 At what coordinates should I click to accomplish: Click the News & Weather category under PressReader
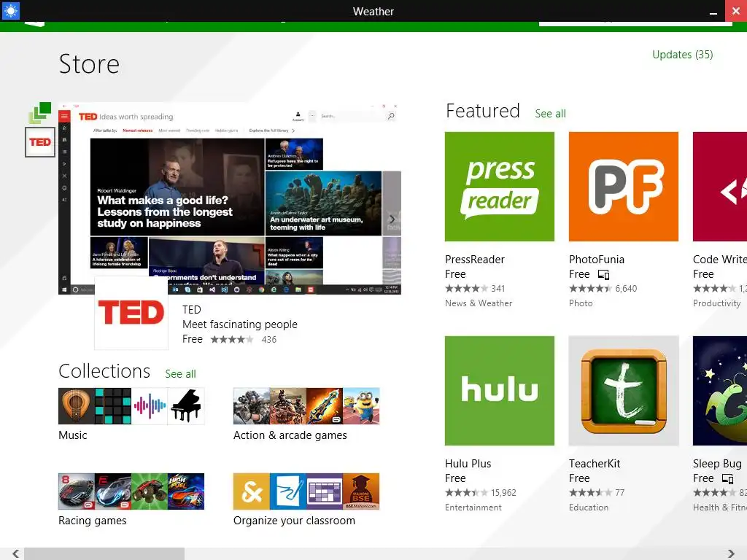(479, 303)
